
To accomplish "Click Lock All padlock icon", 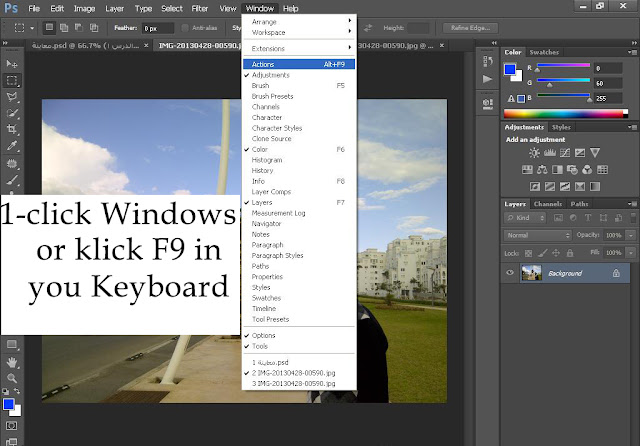I will [x=570, y=253].
